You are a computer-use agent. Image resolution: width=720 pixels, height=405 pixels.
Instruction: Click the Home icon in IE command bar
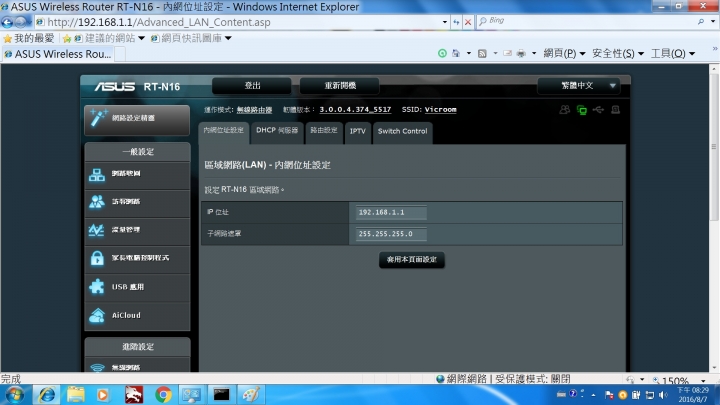(456, 53)
